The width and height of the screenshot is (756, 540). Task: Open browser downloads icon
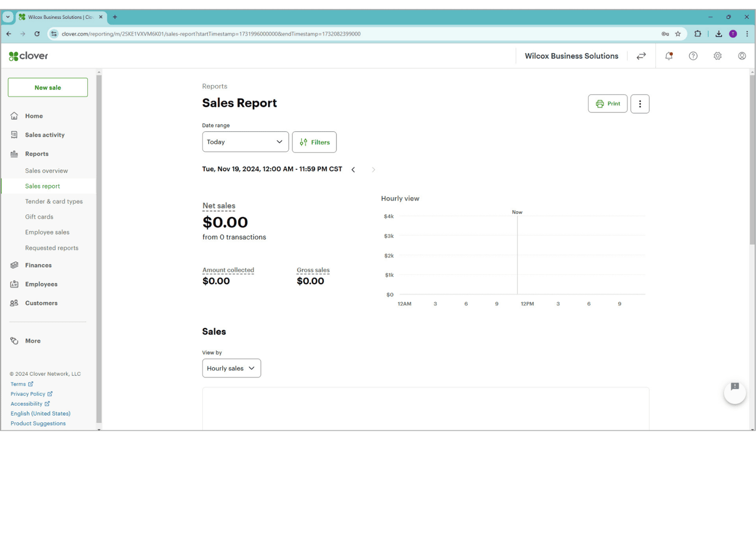coord(719,34)
